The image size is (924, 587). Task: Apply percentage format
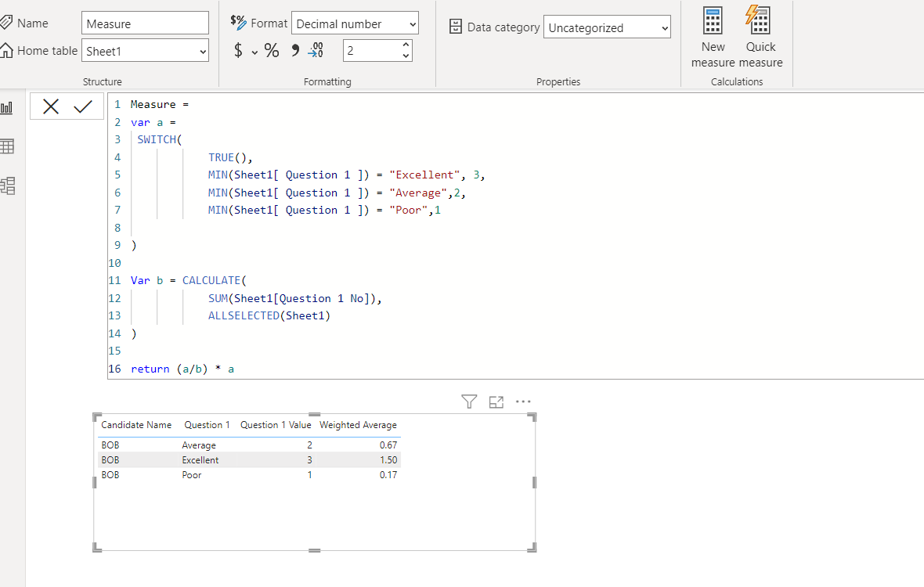[272, 51]
